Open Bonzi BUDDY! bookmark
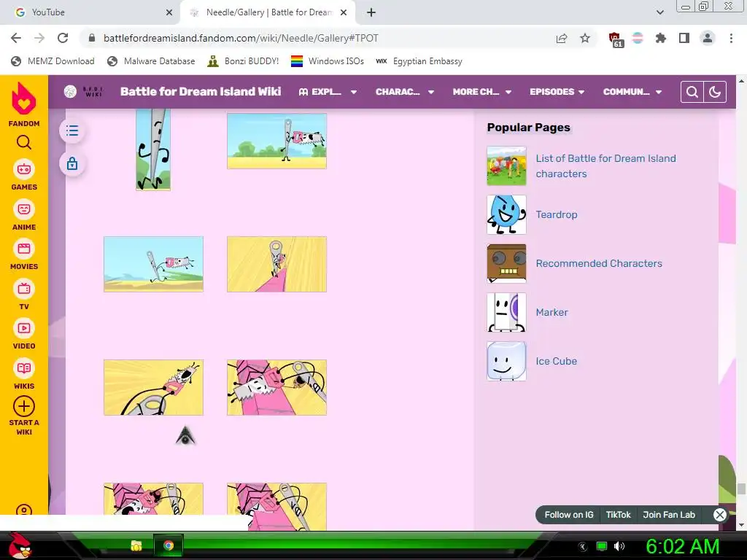747x560 pixels. pos(243,61)
